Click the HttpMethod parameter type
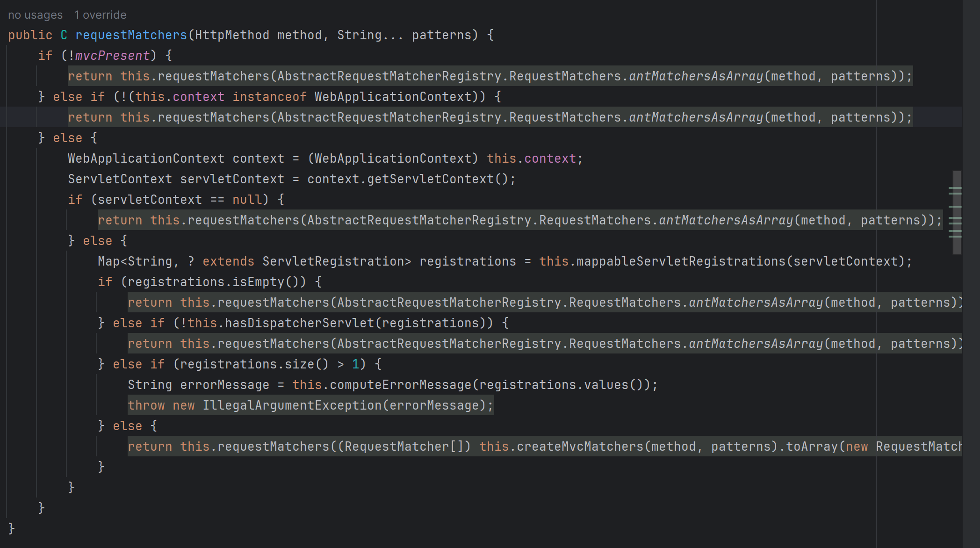The width and height of the screenshot is (980, 548). click(x=232, y=35)
